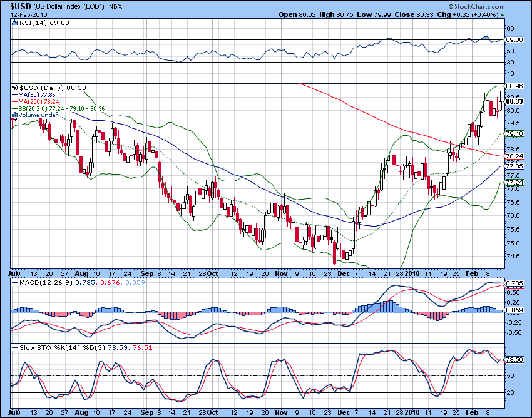Click the 69.00 RSI value tag on axis

coord(514,39)
